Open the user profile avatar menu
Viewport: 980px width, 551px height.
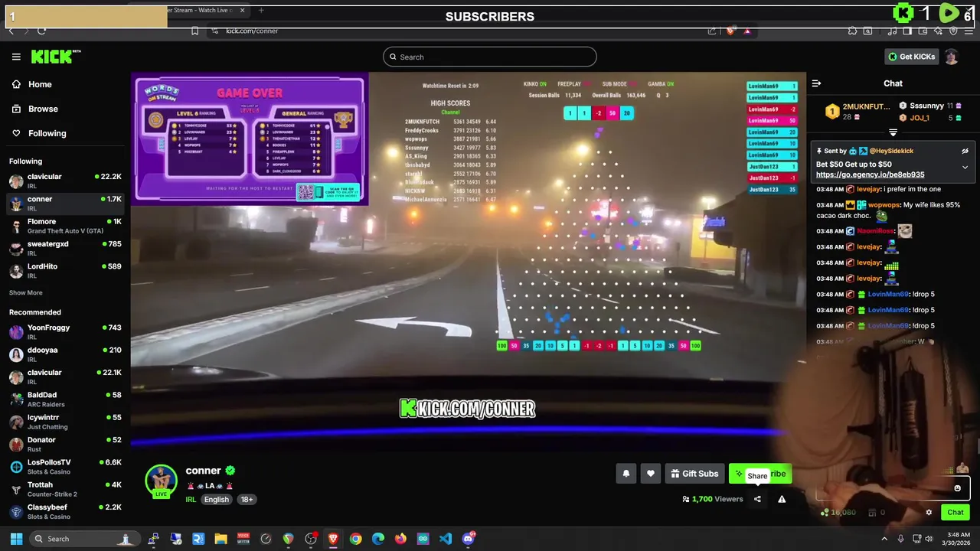(951, 57)
